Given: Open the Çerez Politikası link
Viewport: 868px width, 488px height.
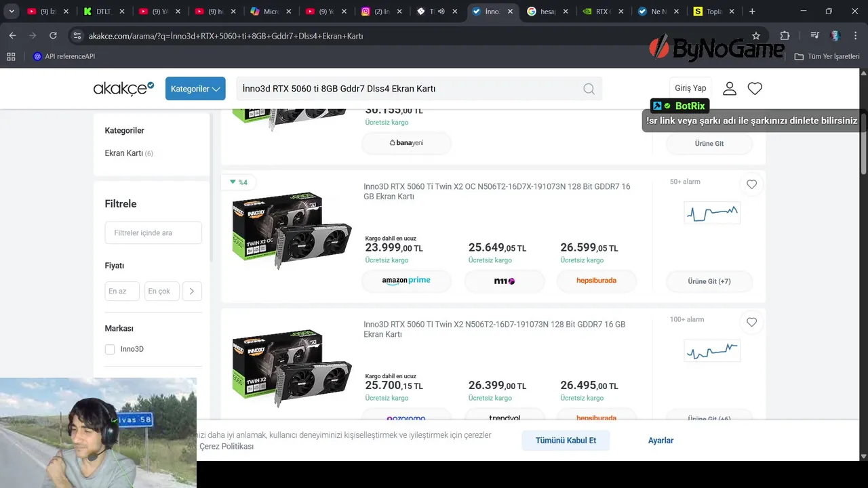Looking at the screenshot, I should pos(226,447).
